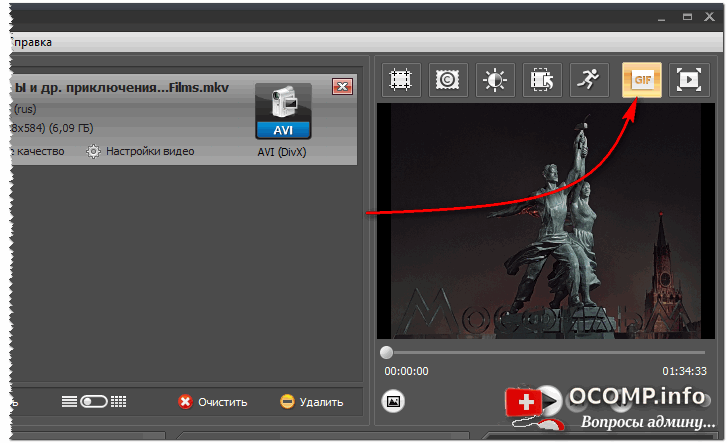Select the crop video tool
This screenshot has width=727, height=443.
point(401,80)
